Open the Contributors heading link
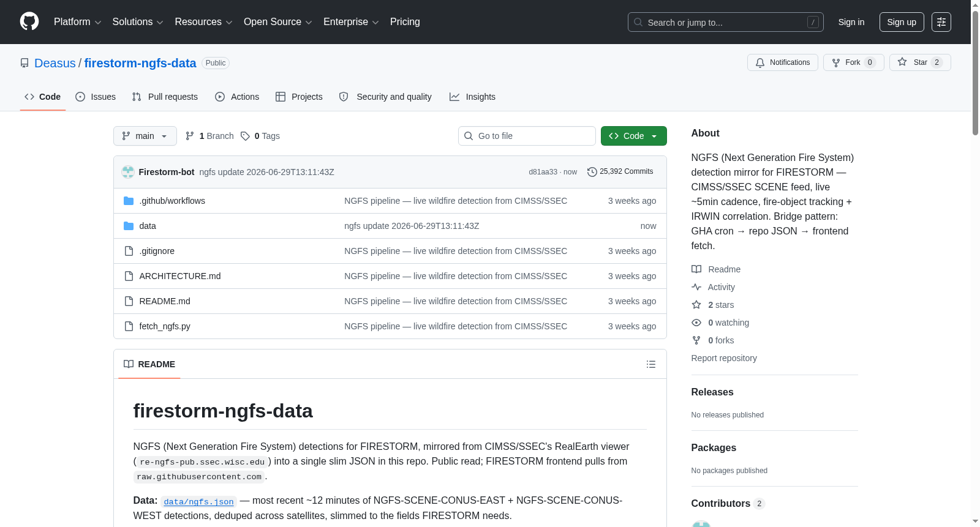Screen dimensions: 980x527 728,504
